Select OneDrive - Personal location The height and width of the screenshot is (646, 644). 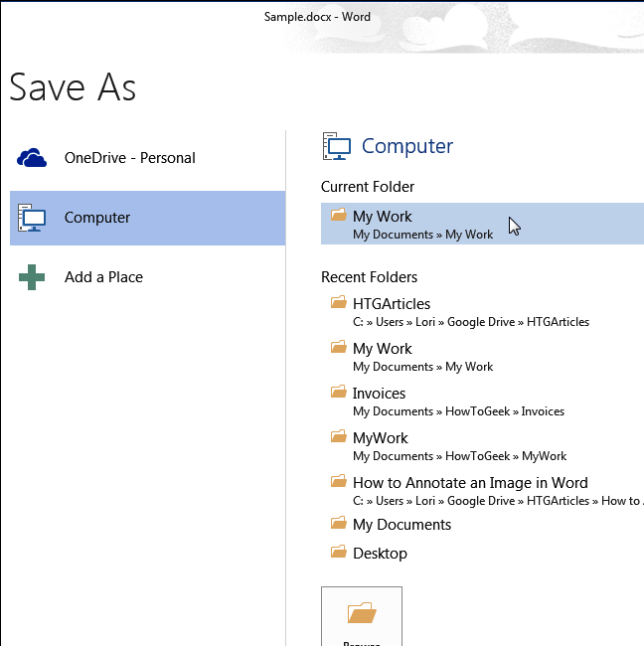click(x=147, y=158)
